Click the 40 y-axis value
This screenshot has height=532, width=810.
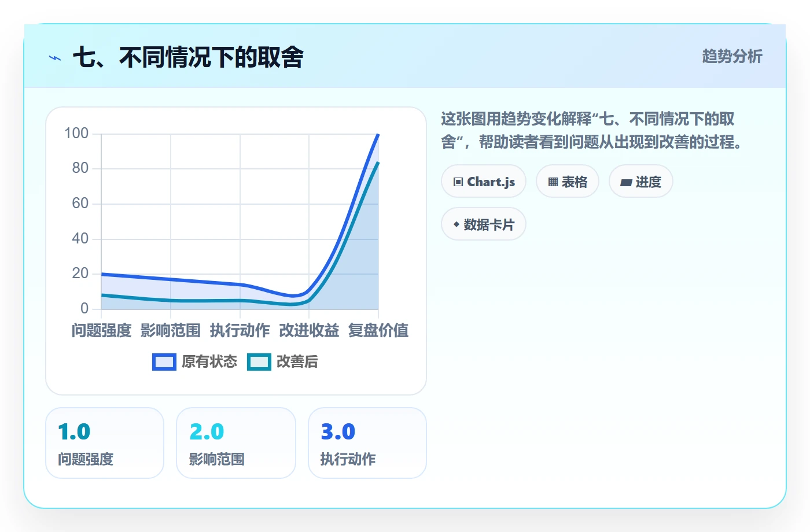coord(80,239)
